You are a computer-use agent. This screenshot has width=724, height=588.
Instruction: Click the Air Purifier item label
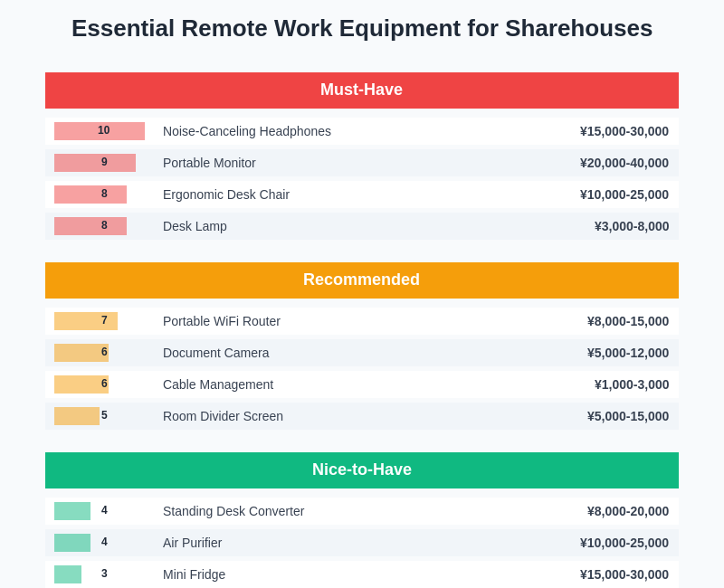(192, 543)
